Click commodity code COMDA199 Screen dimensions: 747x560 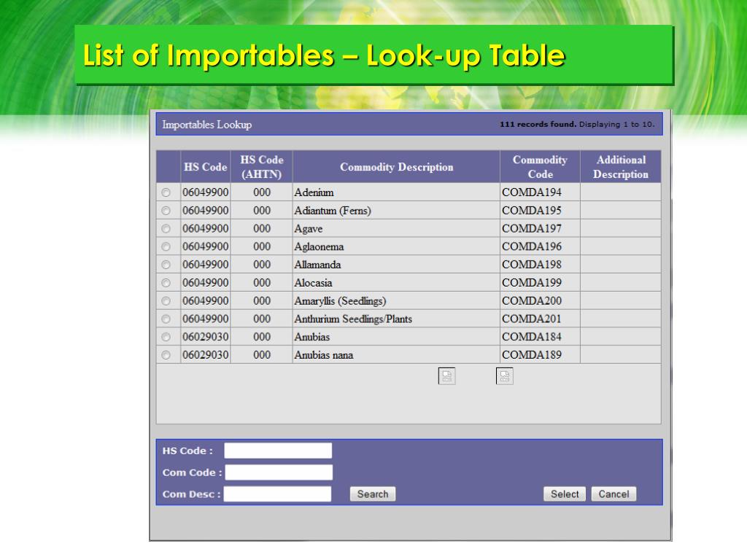point(532,283)
